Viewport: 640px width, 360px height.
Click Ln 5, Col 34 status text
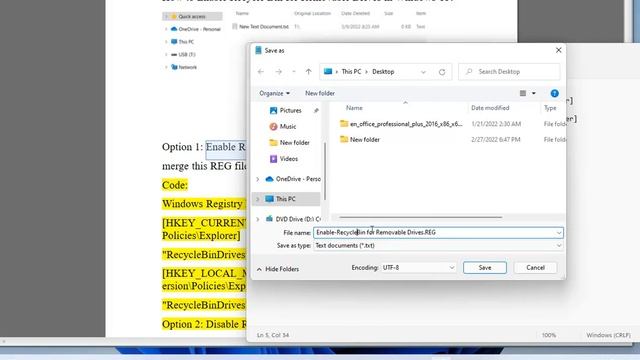click(x=273, y=335)
